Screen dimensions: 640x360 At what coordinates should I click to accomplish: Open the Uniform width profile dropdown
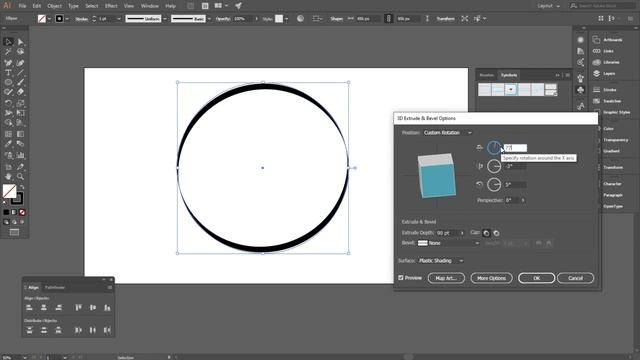tap(165, 19)
